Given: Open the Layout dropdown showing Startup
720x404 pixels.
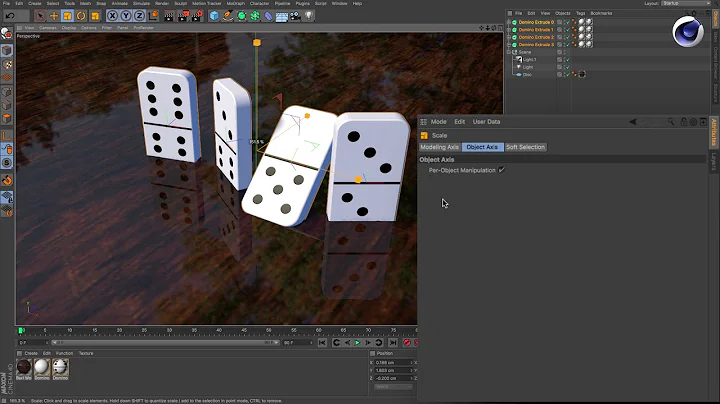Looking at the screenshot, I should 686,3.
